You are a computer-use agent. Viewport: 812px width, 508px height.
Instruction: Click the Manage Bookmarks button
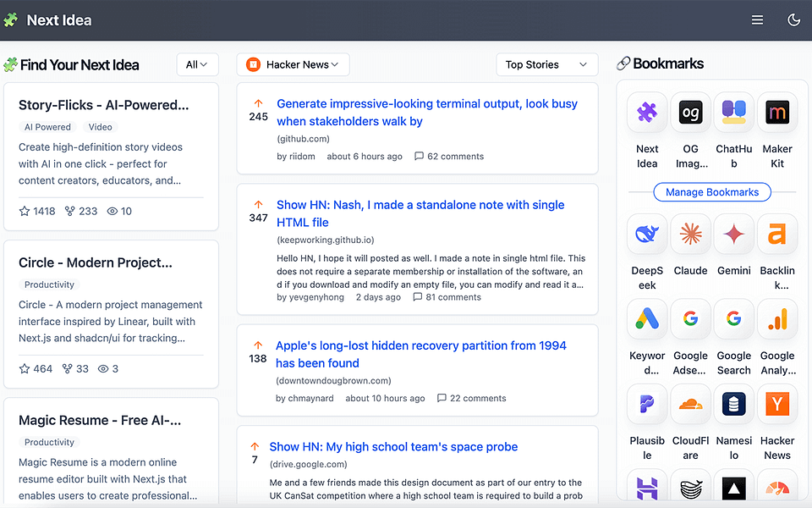point(712,192)
